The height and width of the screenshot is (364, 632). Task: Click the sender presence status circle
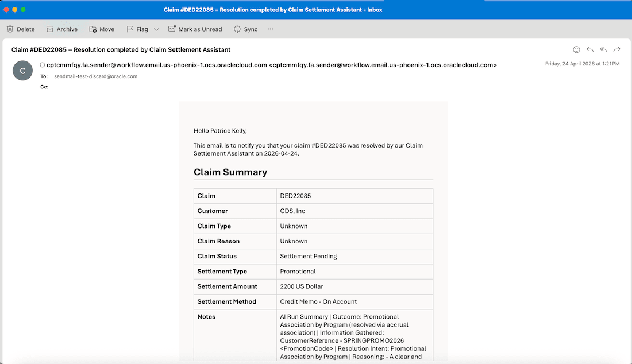[43, 65]
